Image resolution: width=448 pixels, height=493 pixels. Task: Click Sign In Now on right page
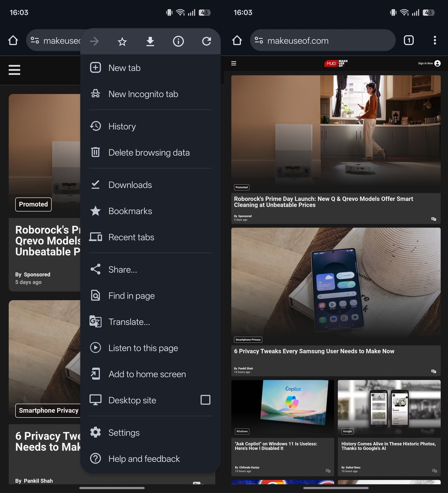[x=429, y=63]
